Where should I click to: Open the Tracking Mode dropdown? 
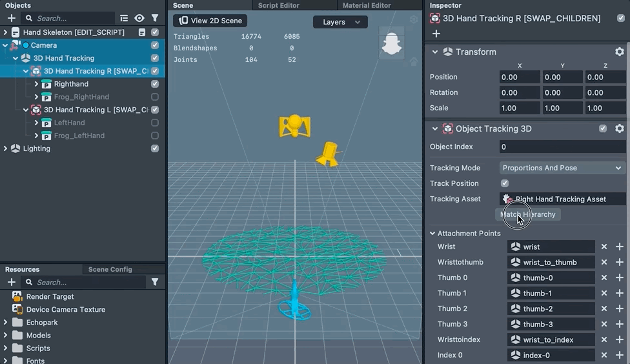[562, 168]
